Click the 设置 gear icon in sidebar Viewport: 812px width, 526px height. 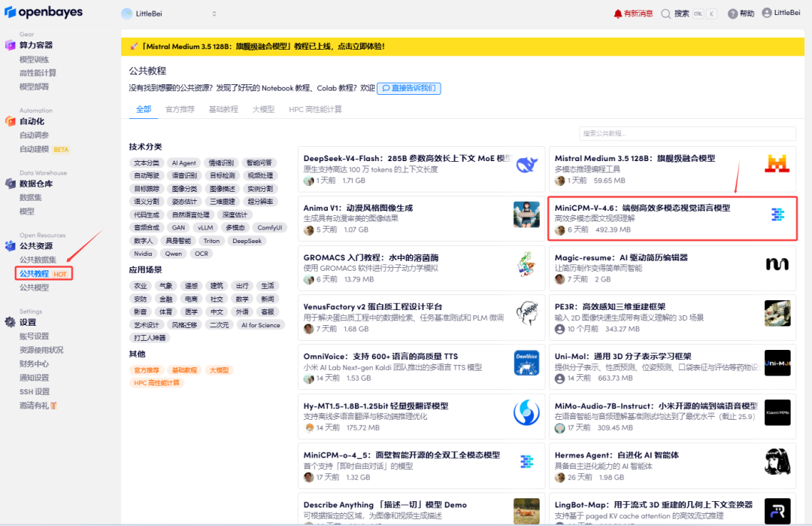coord(10,322)
